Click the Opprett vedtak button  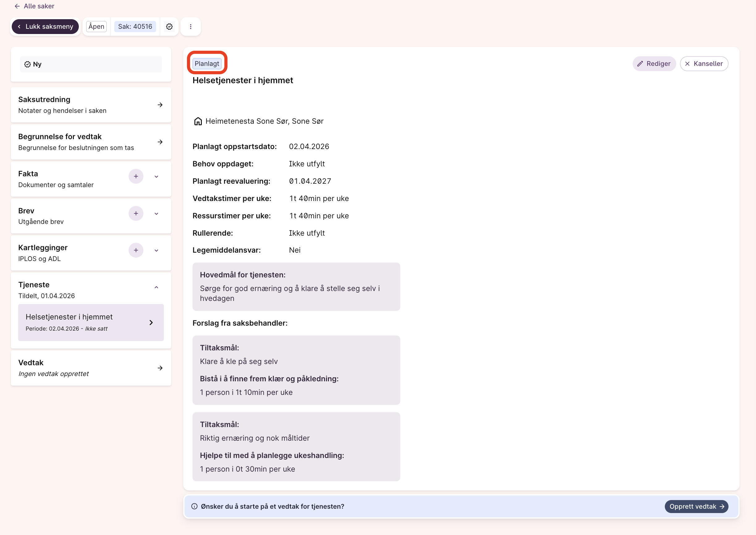pyautogui.click(x=696, y=506)
